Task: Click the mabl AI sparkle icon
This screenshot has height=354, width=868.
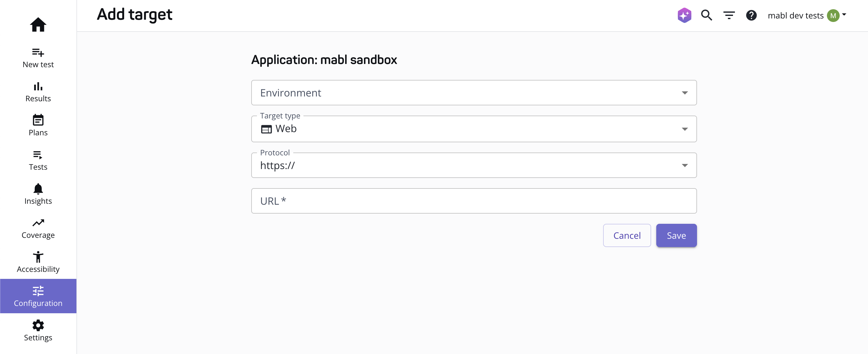Action: pos(684,15)
